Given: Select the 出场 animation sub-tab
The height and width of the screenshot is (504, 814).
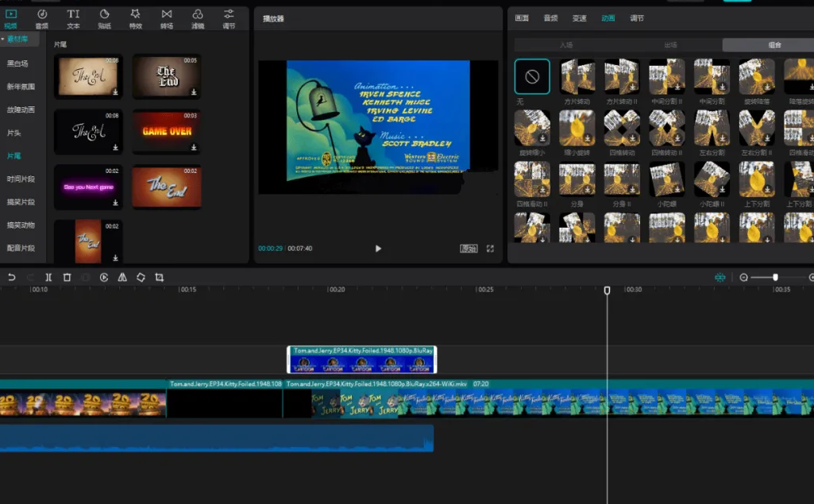Looking at the screenshot, I should point(670,45).
